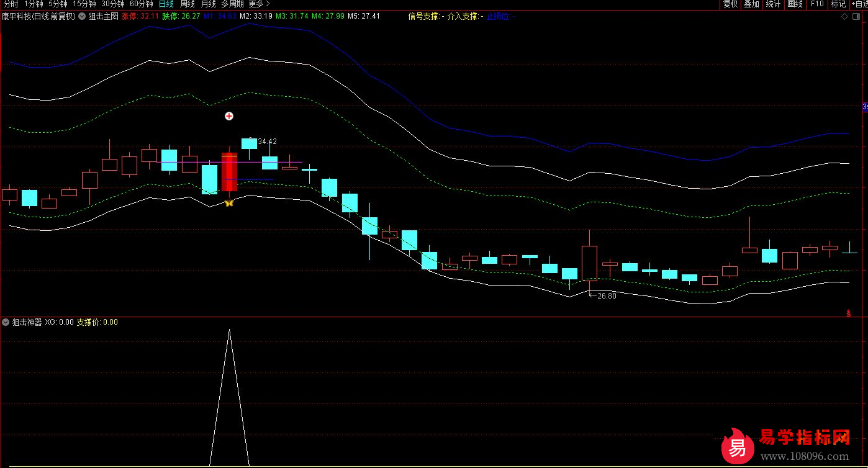
Task: Click the M2: 33.19 value
Action: pyautogui.click(x=256, y=16)
